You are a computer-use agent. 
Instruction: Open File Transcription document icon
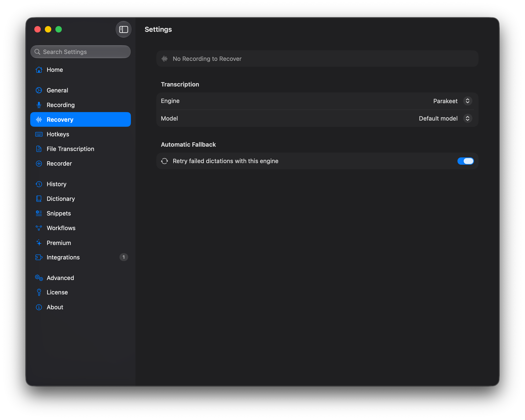39,149
